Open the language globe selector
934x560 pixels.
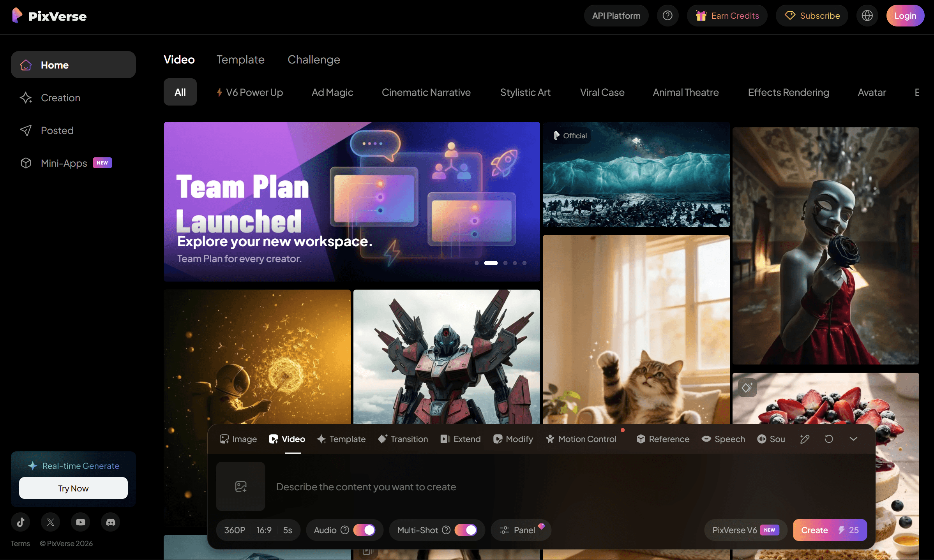pos(867,16)
